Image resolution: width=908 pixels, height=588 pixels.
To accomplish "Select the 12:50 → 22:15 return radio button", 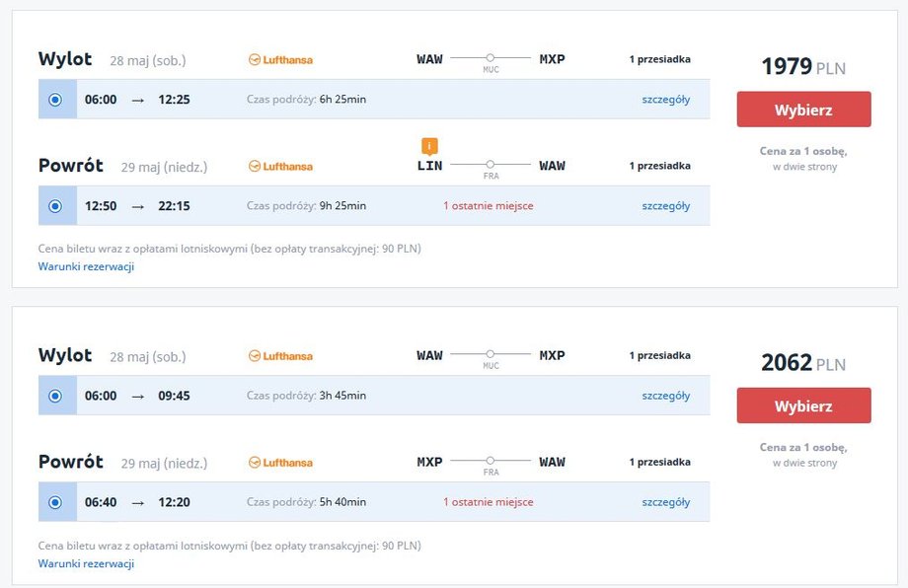I will tap(55, 206).
